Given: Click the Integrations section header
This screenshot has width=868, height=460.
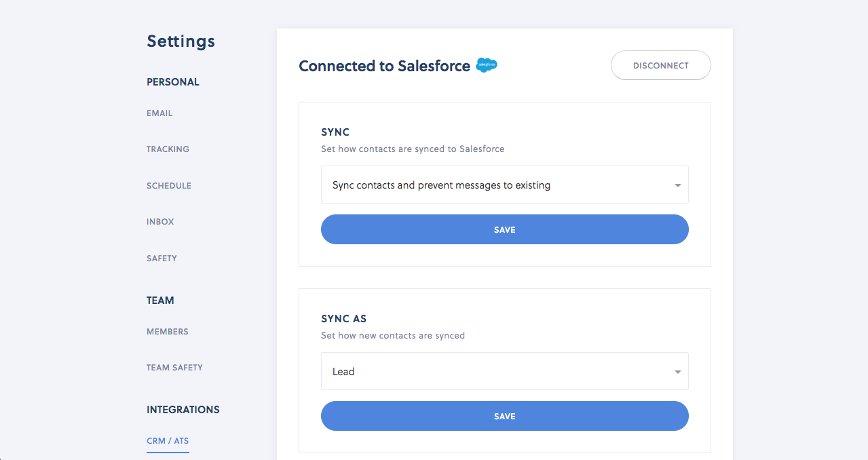Looking at the screenshot, I should [183, 410].
